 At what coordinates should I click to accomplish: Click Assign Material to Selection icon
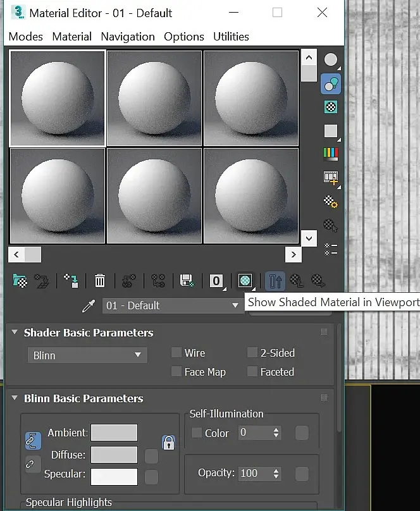point(71,281)
